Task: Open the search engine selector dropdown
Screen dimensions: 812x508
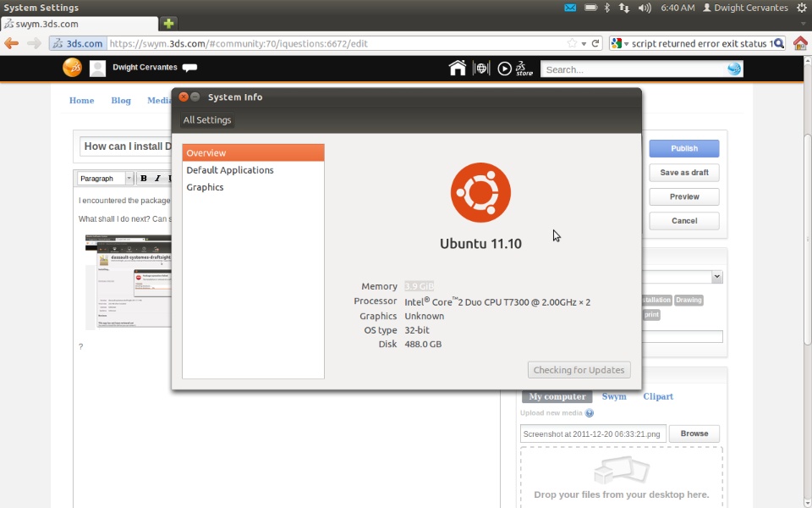Action: pos(619,43)
